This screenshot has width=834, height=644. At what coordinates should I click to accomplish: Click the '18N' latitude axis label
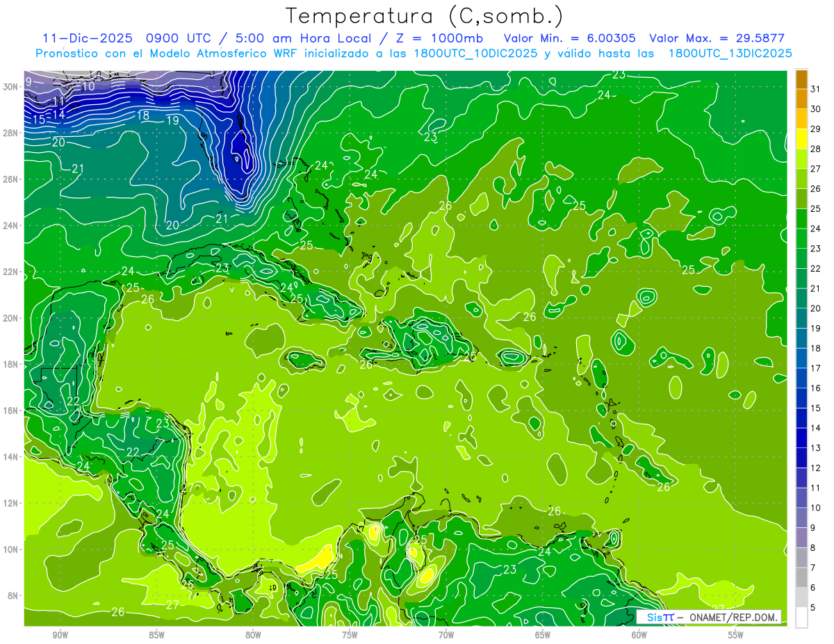coord(10,364)
